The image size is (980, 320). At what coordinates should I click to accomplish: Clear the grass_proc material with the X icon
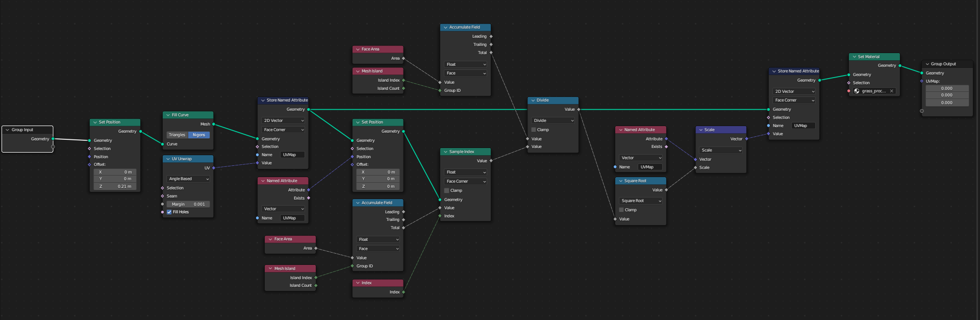[891, 91]
